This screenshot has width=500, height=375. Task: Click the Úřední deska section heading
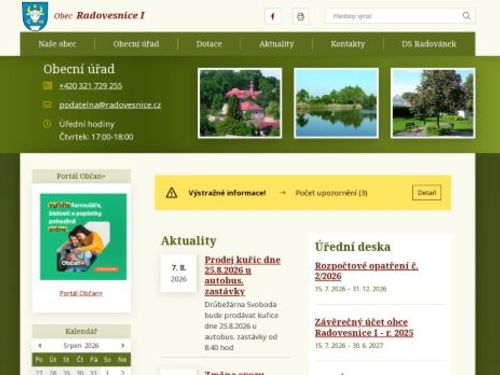pyautogui.click(x=353, y=247)
